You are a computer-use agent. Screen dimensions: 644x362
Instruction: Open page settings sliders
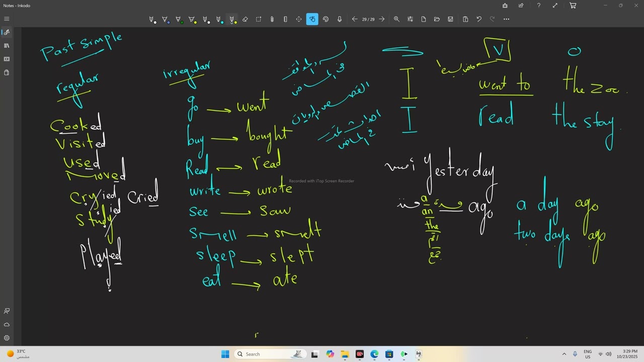coord(410,19)
